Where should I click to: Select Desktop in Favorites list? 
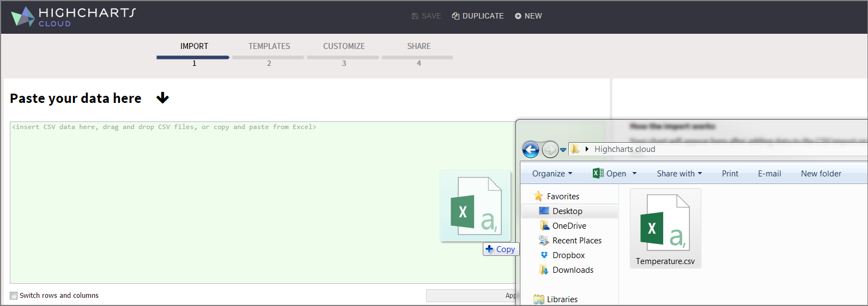(567, 211)
